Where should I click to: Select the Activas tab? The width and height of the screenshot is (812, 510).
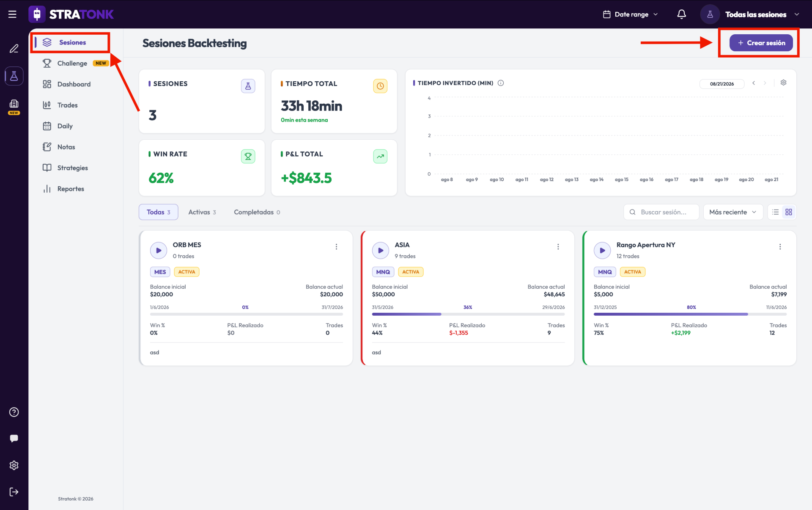(202, 212)
